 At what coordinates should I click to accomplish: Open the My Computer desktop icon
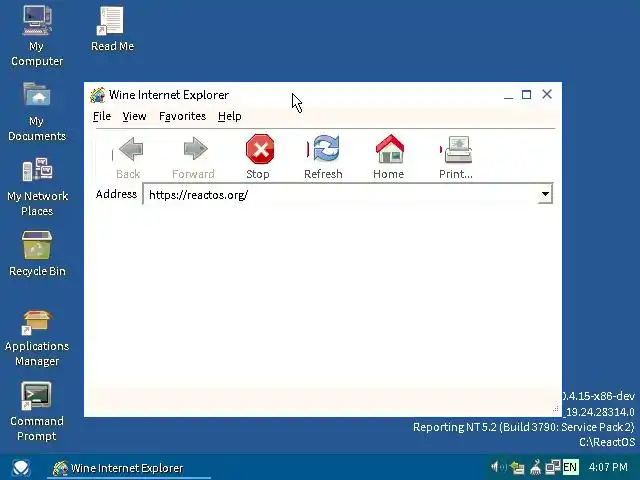37,36
